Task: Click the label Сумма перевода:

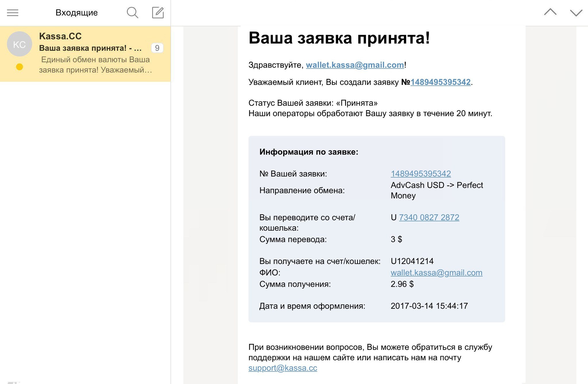Action: [x=293, y=239]
